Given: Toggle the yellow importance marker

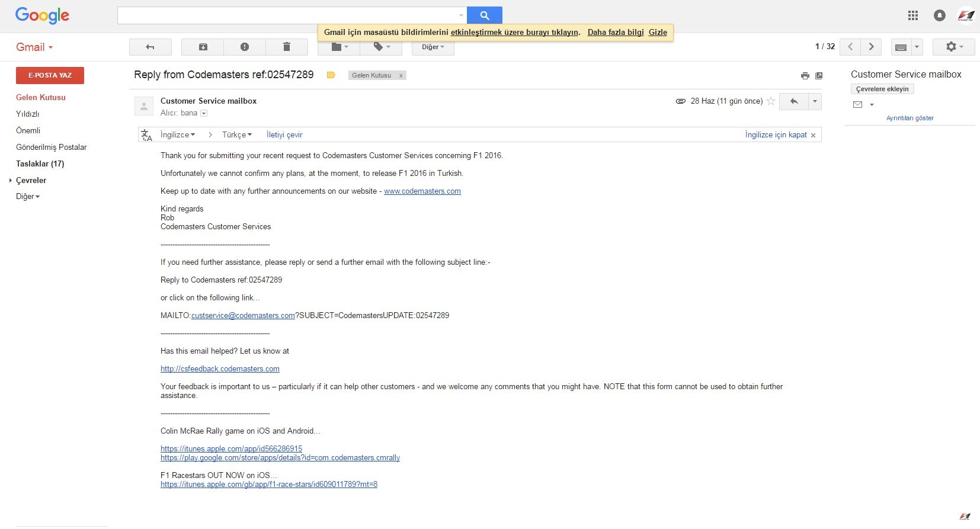Looking at the screenshot, I should click(331, 75).
